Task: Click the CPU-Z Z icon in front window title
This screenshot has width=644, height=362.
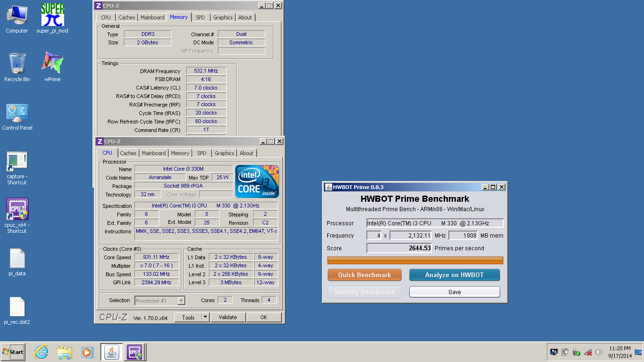Action: coord(99,141)
